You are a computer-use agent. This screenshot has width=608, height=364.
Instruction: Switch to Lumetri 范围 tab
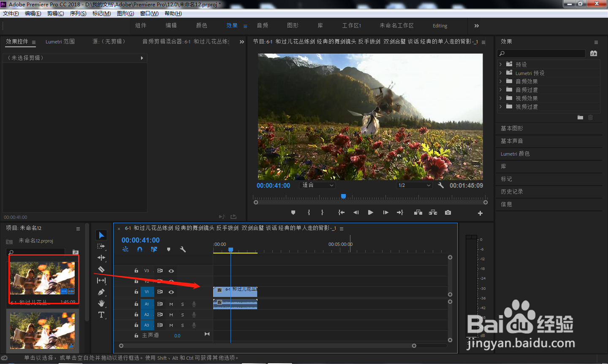(60, 42)
